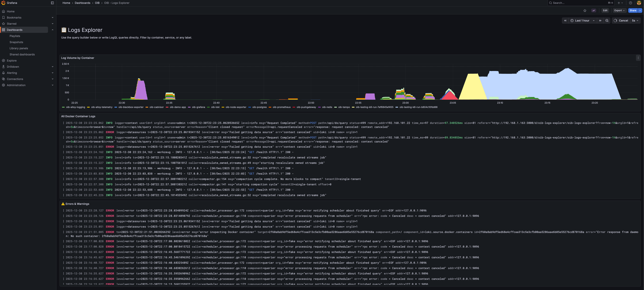This screenshot has width=644, height=290.
Task: Open the Explore section in the sidebar
Action: (x=12, y=61)
